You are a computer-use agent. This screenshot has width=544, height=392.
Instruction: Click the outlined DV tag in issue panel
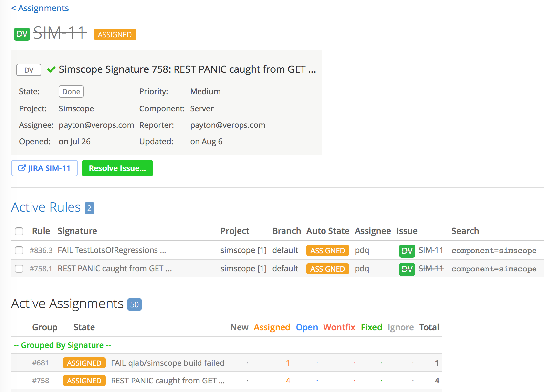pyautogui.click(x=29, y=70)
